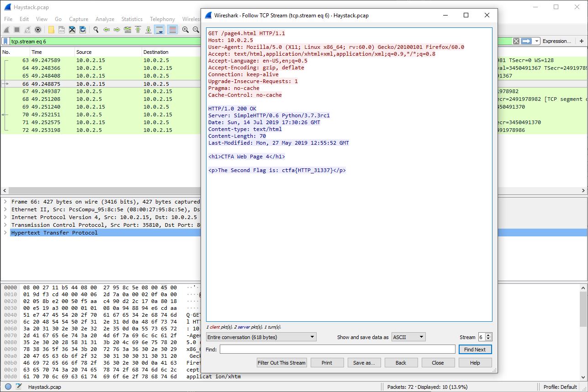
Task: Click the Reload capture file icon
Action: [x=83, y=30]
